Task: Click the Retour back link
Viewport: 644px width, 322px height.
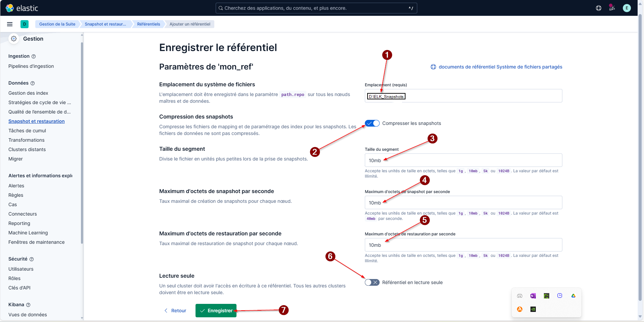Action: point(175,311)
